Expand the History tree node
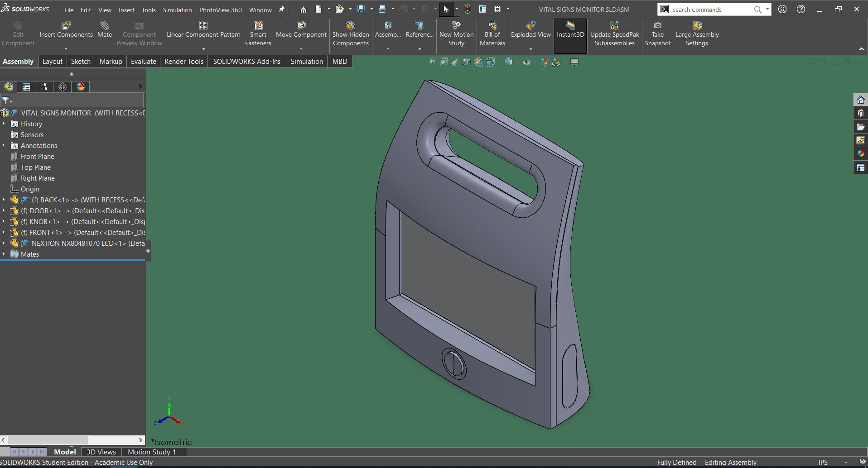868x468 pixels. pos(4,124)
